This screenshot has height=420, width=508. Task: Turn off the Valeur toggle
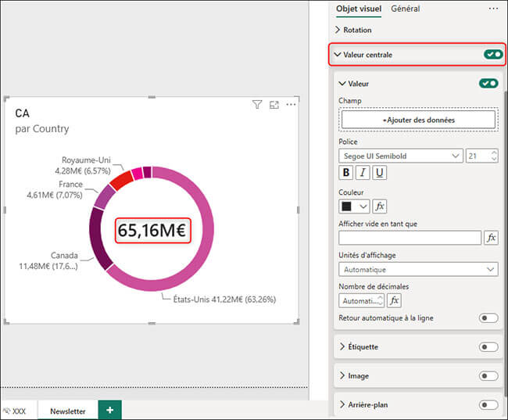488,84
